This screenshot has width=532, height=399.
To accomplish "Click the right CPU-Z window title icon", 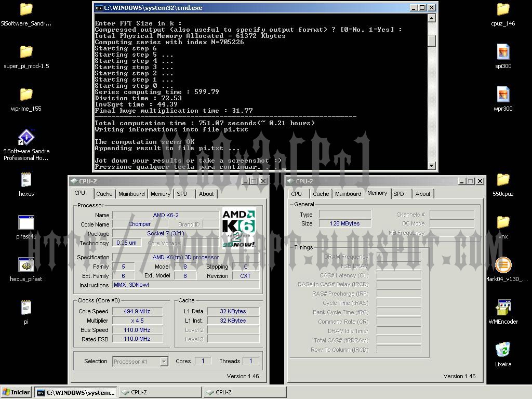I will click(x=290, y=181).
